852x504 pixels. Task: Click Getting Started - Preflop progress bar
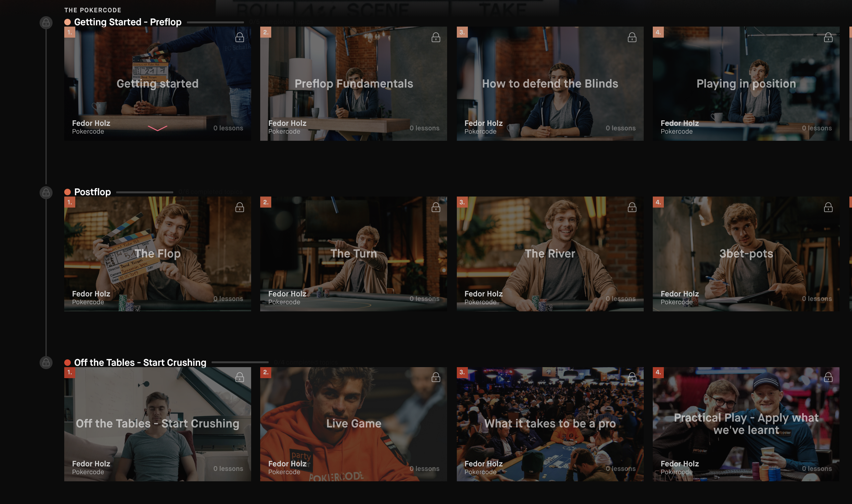pos(215,22)
